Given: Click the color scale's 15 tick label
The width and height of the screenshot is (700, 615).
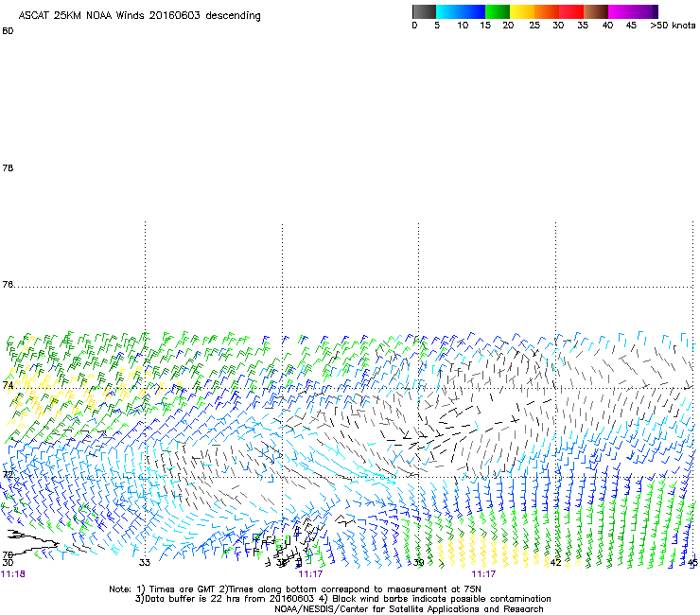Looking at the screenshot, I should [x=485, y=26].
